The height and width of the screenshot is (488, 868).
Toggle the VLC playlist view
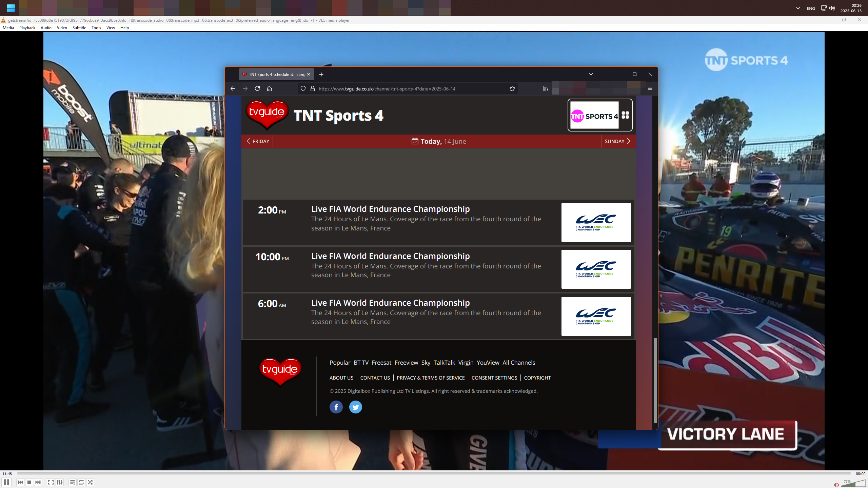[72, 482]
